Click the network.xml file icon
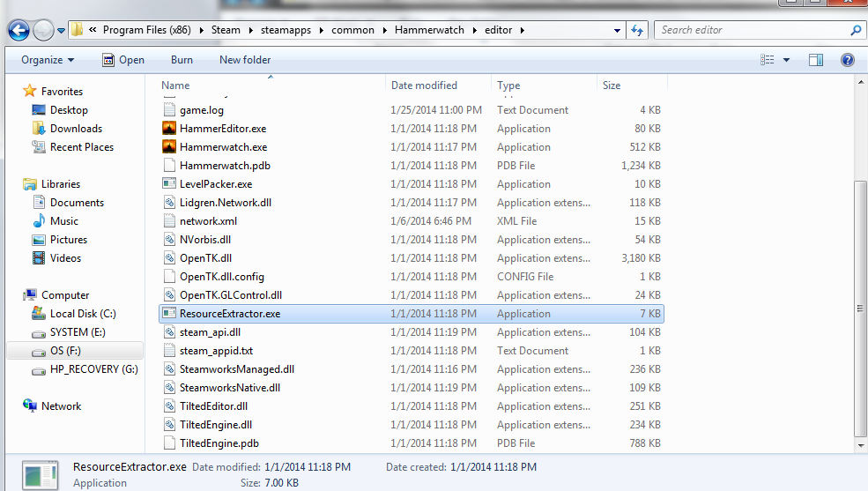 click(x=169, y=221)
